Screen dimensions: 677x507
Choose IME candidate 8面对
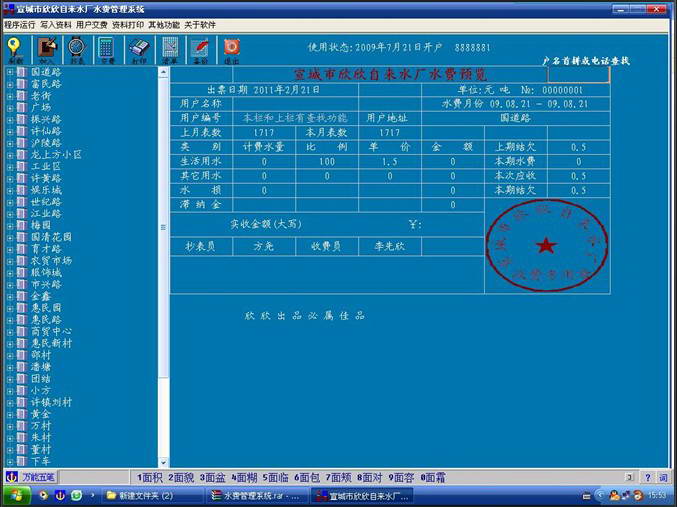(x=370, y=478)
